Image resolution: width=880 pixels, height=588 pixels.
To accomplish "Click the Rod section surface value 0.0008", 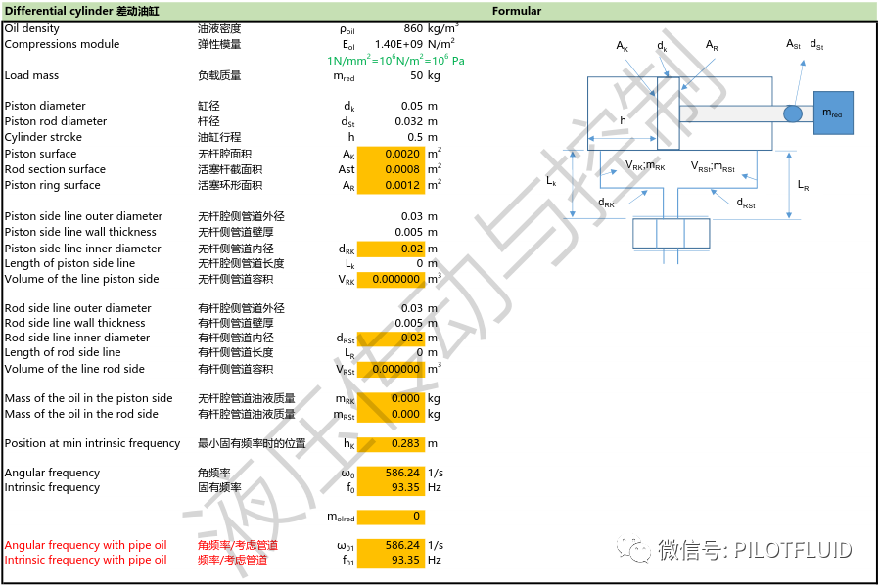I will [392, 168].
